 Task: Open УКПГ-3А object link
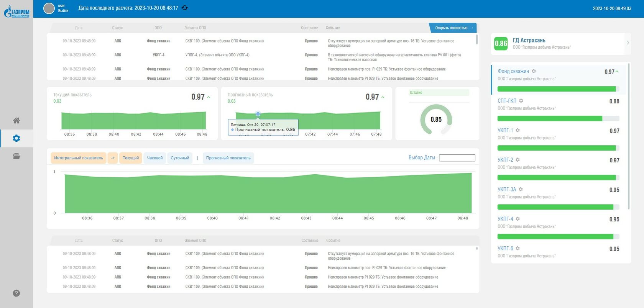point(507,189)
